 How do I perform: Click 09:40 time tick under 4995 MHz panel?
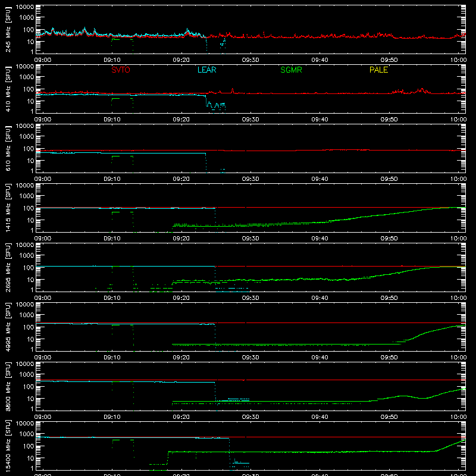tap(320, 358)
